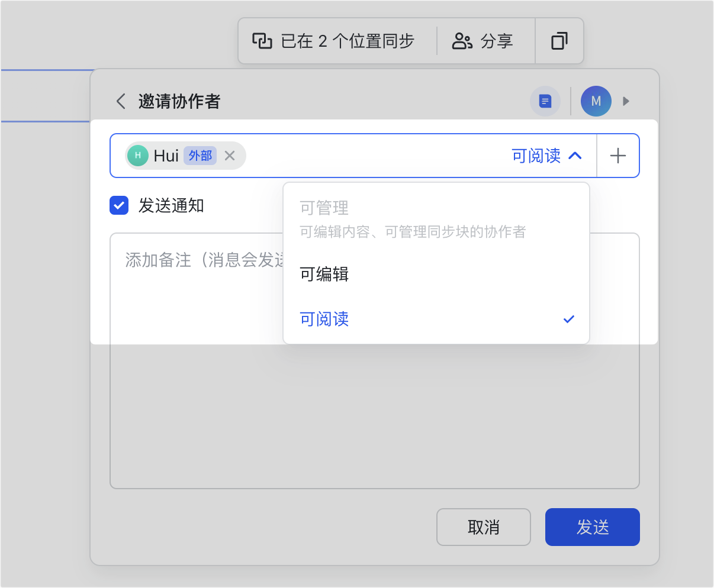Image resolution: width=714 pixels, height=588 pixels.
Task: Expand the small triangle next to M avatar
Action: pyautogui.click(x=626, y=101)
